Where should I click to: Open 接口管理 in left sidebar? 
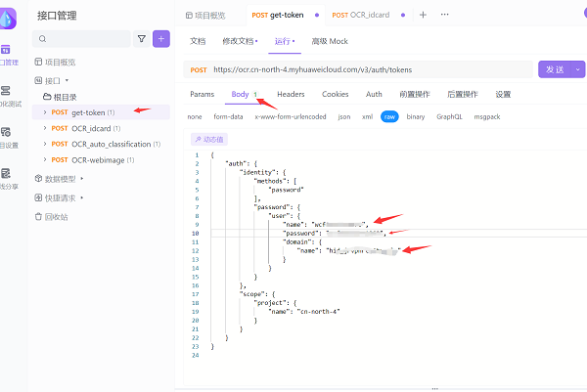(8, 55)
